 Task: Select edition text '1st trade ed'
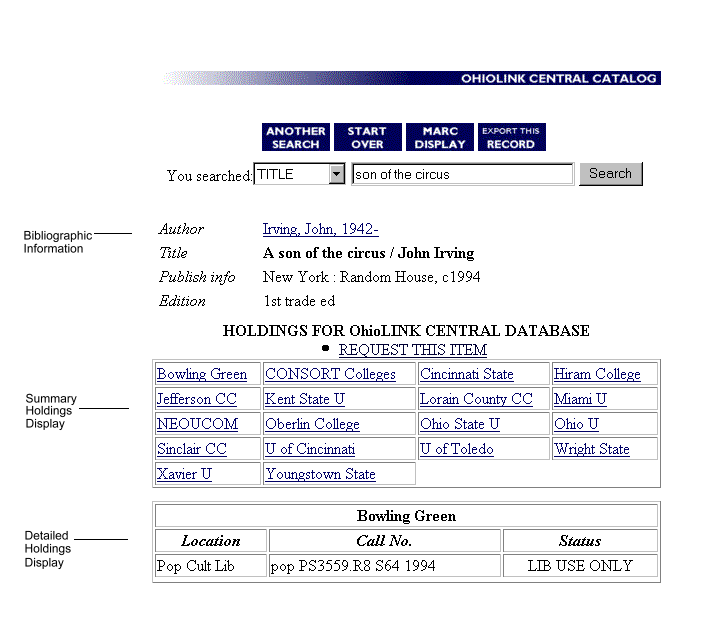pyautogui.click(x=299, y=301)
